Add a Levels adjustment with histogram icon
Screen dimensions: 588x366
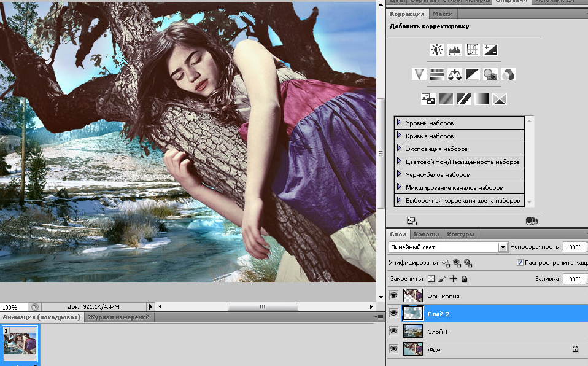coord(455,50)
